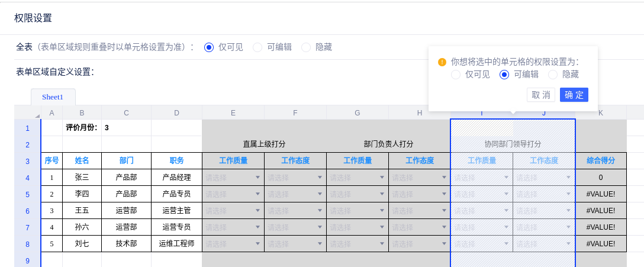
Task: Choose 隐藏 in the cell permission popup
Action: coord(553,75)
